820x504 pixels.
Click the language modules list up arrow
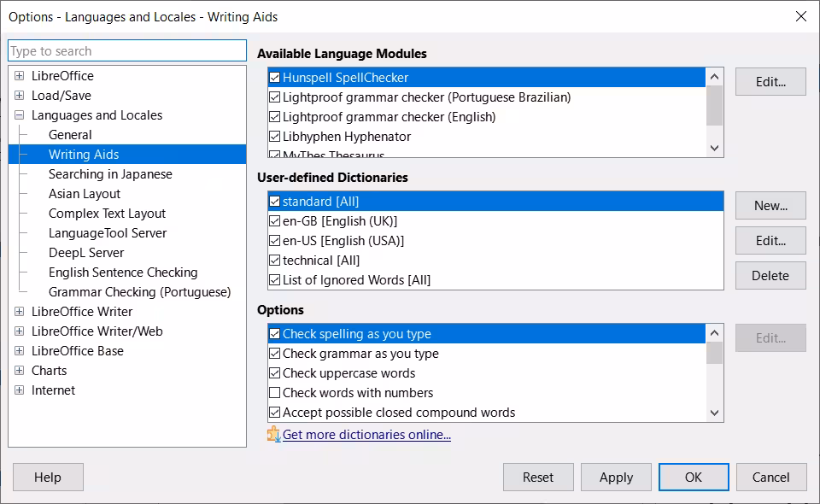(x=714, y=77)
